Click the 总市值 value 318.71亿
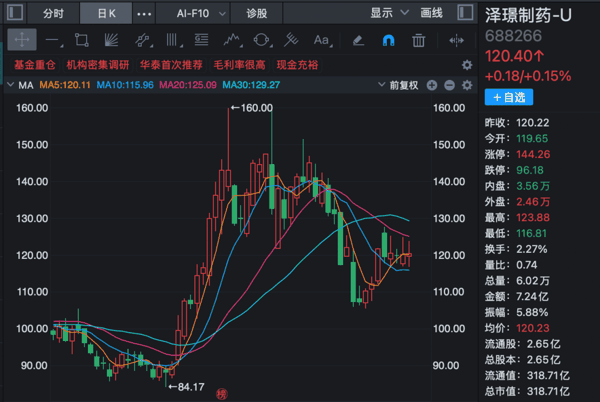This screenshot has width=600, height=402. click(548, 391)
